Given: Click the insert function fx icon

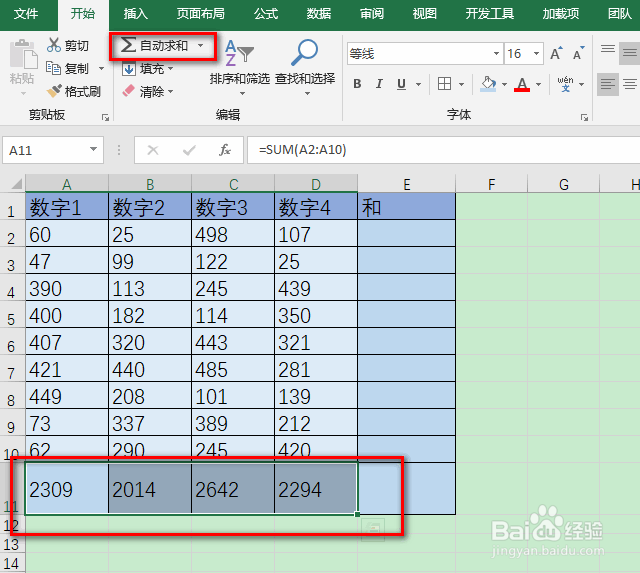Looking at the screenshot, I should click(225, 150).
